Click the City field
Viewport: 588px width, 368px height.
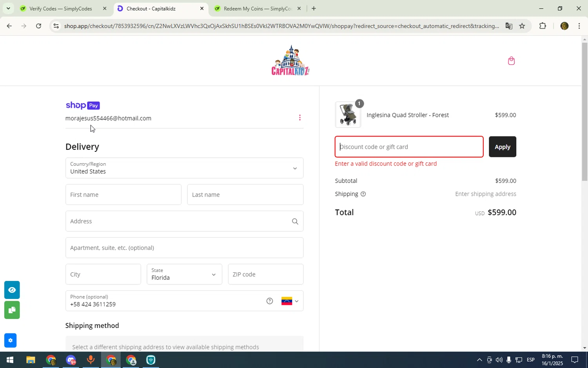[103, 274]
